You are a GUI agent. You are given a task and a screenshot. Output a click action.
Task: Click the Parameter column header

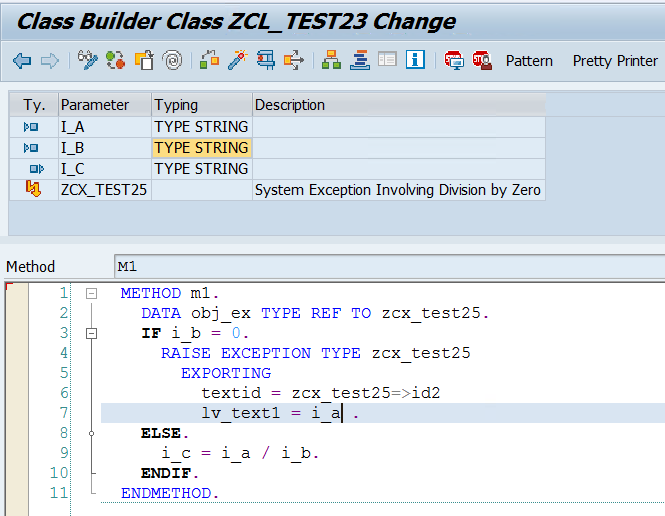[105, 105]
